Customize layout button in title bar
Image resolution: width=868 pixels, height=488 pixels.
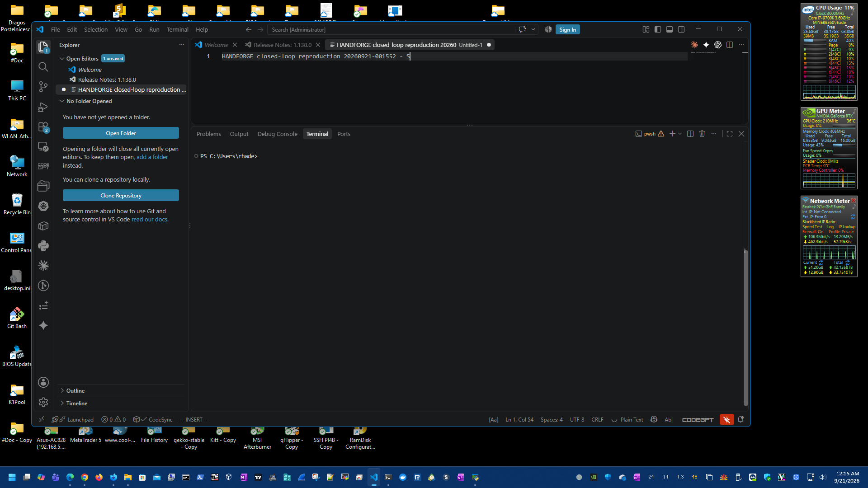[646, 29]
